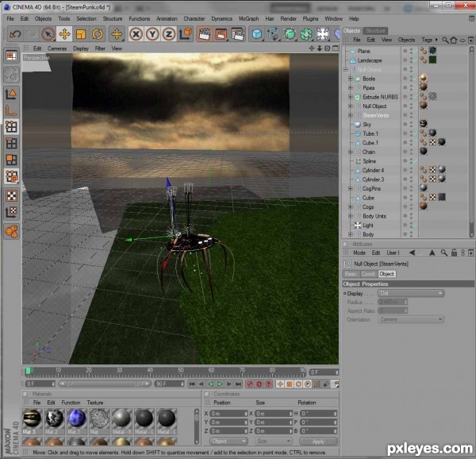The height and width of the screenshot is (459, 476).
Task: Expand the CogPins group
Action: point(350,189)
